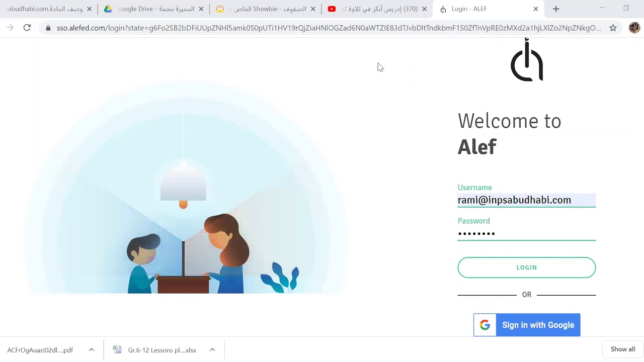Click the Showbie tab favicon
644x362 pixels.
[x=220, y=9]
